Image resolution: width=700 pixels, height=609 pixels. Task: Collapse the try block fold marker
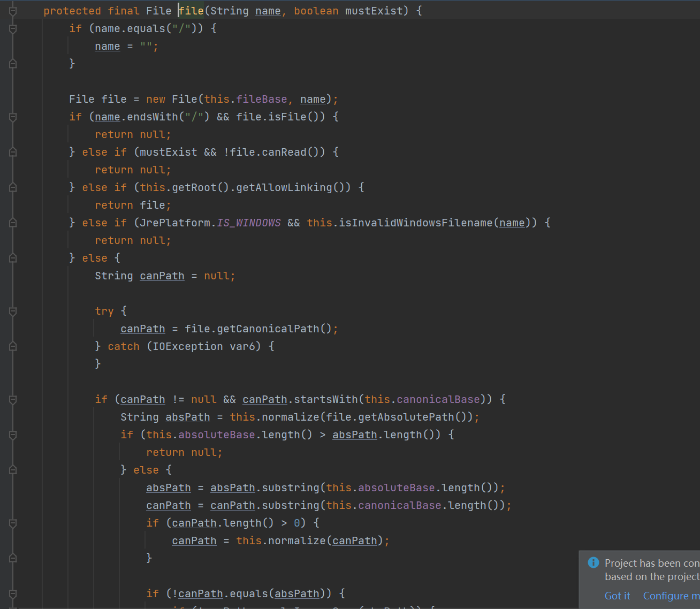[x=13, y=311]
